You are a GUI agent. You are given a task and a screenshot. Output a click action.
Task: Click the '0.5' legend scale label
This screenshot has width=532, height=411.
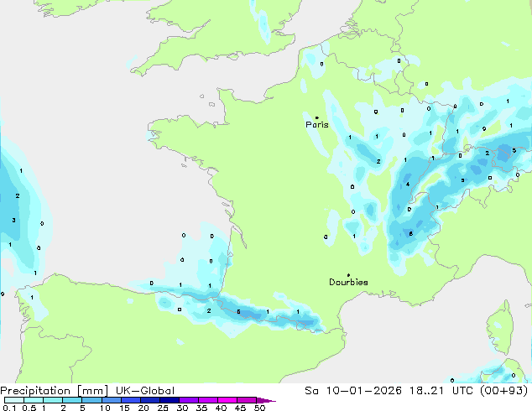29,408
